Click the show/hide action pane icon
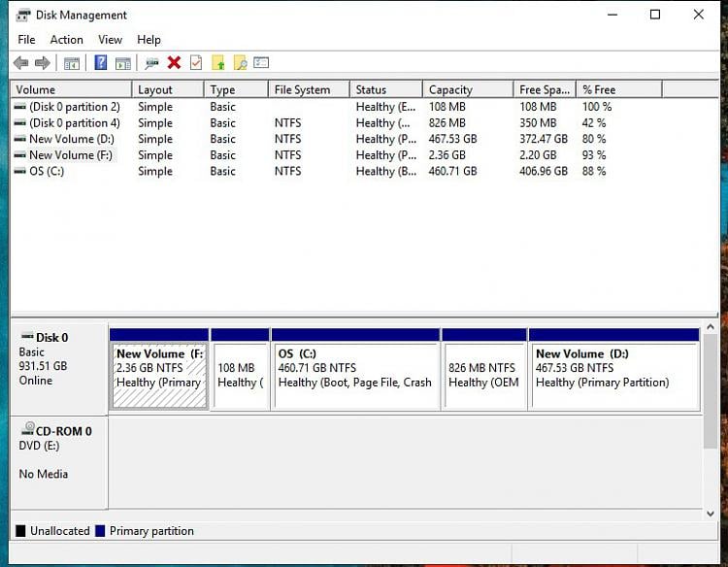The height and width of the screenshot is (567, 728). 123,63
